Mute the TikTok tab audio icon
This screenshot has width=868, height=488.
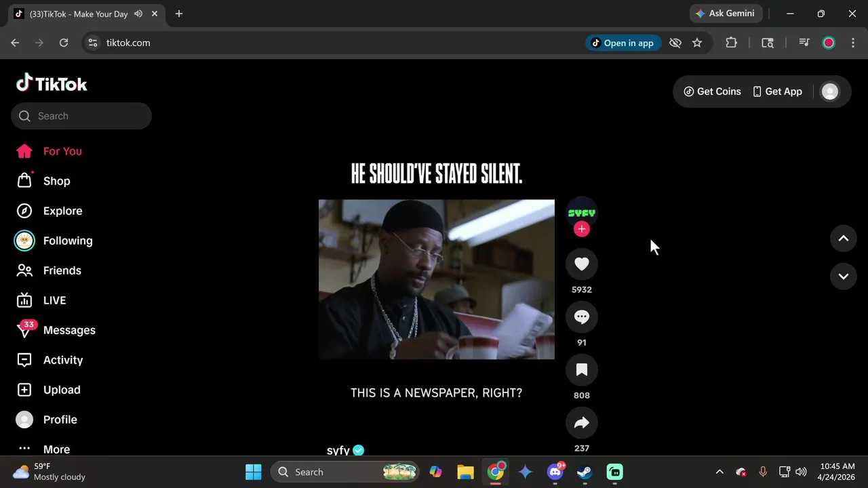coord(138,14)
